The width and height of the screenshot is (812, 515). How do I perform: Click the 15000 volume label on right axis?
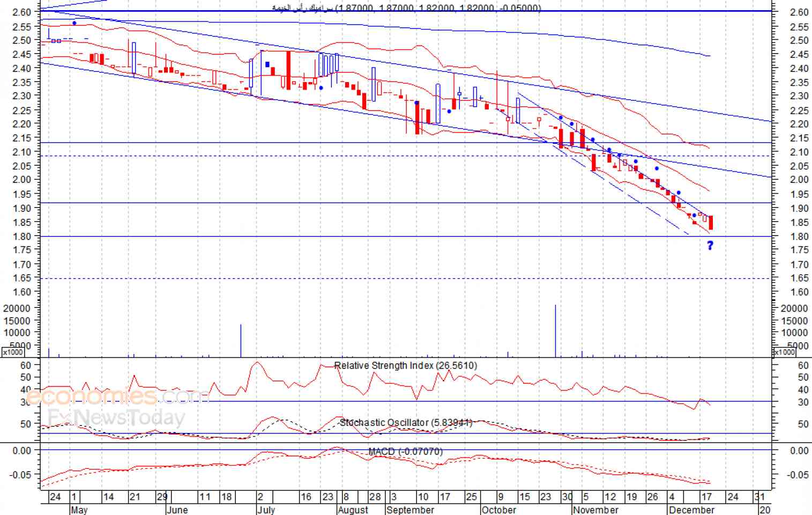(794, 321)
